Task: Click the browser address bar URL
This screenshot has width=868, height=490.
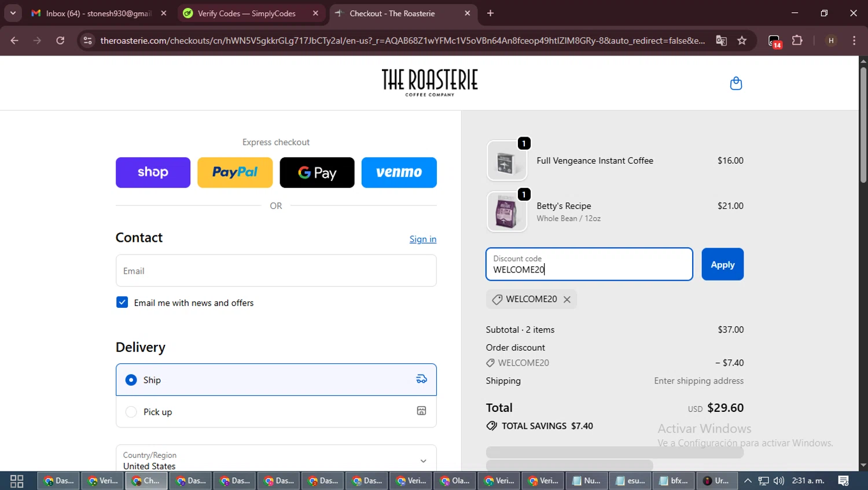Action: point(402,40)
